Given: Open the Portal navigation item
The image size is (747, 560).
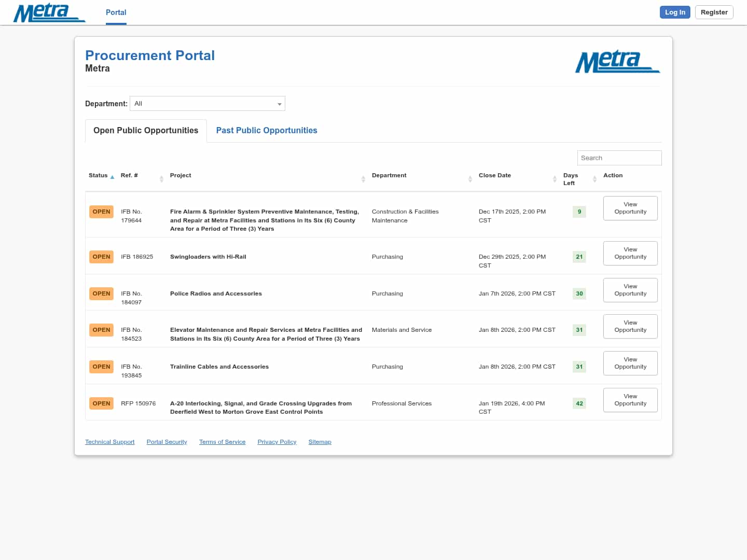Looking at the screenshot, I should coord(116,12).
